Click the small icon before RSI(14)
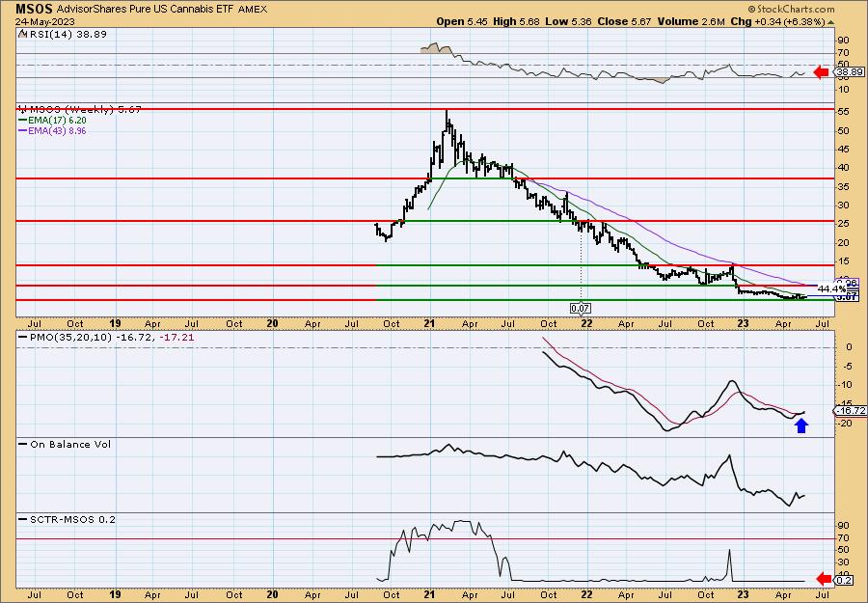The image size is (868, 603). (22, 34)
